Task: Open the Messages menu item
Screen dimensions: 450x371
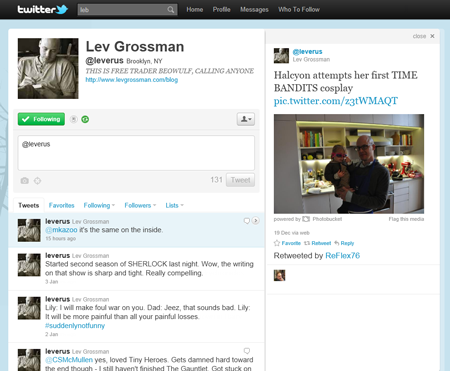Action: pos(254,10)
